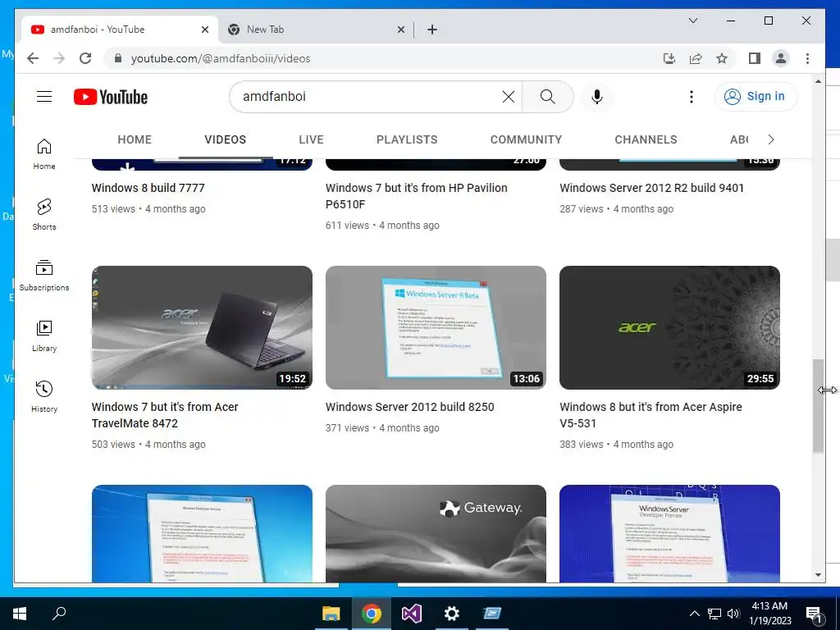This screenshot has height=630, width=840.
Task: Open Shorts in the YouTube sidebar
Action: pyautogui.click(x=44, y=215)
